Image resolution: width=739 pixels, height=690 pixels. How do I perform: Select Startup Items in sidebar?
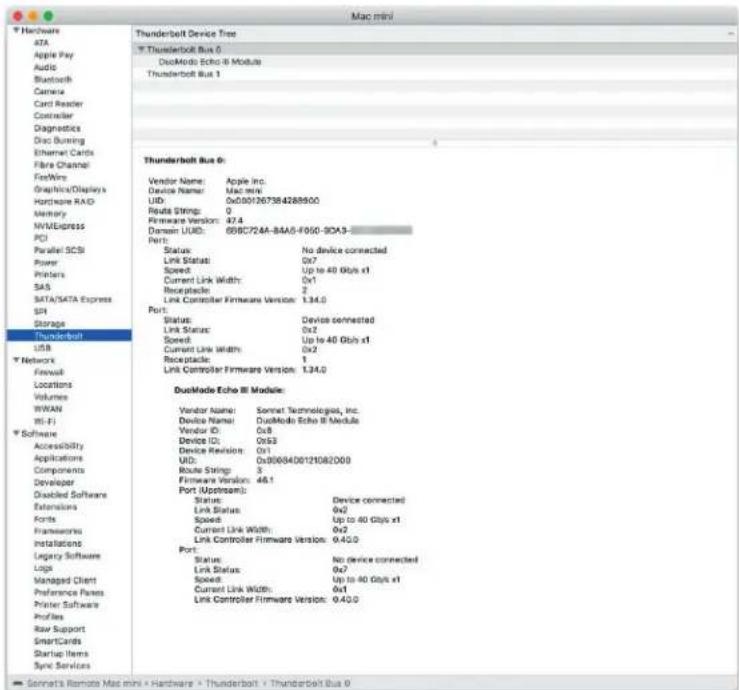(x=61, y=653)
